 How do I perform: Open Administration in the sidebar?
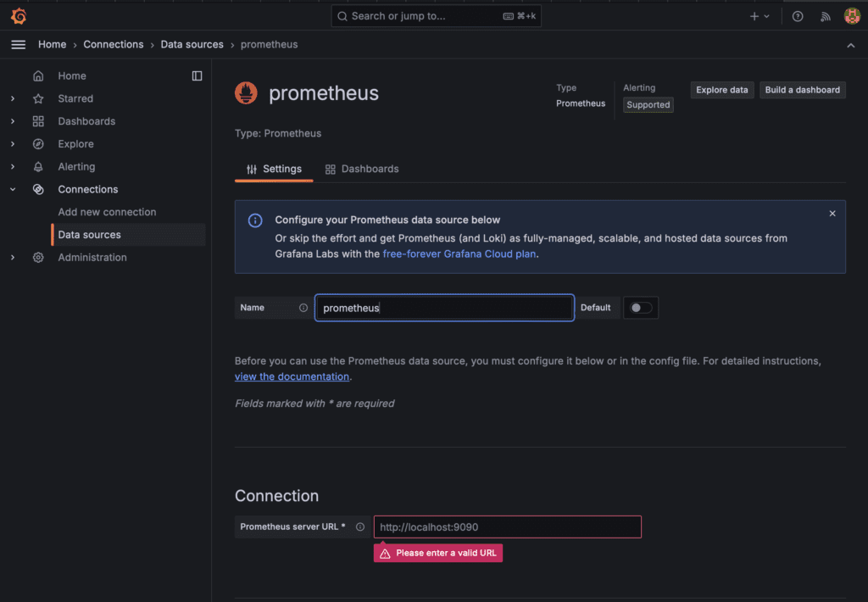92,258
